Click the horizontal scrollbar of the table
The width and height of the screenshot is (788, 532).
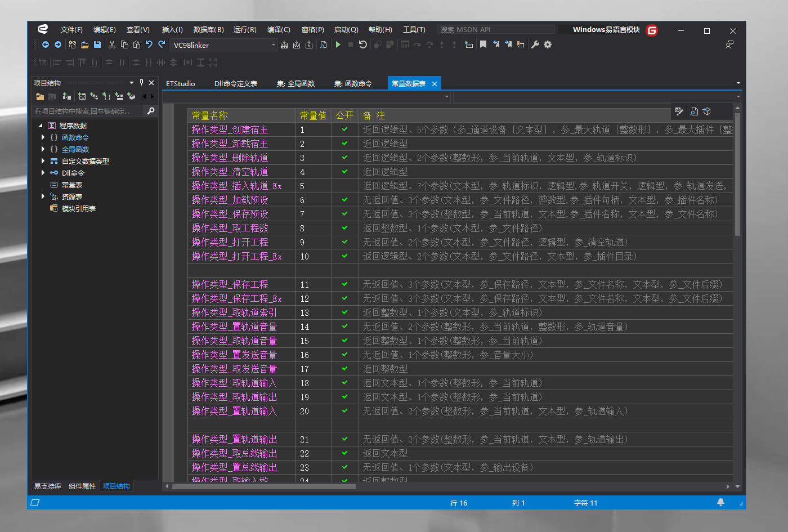(264, 486)
